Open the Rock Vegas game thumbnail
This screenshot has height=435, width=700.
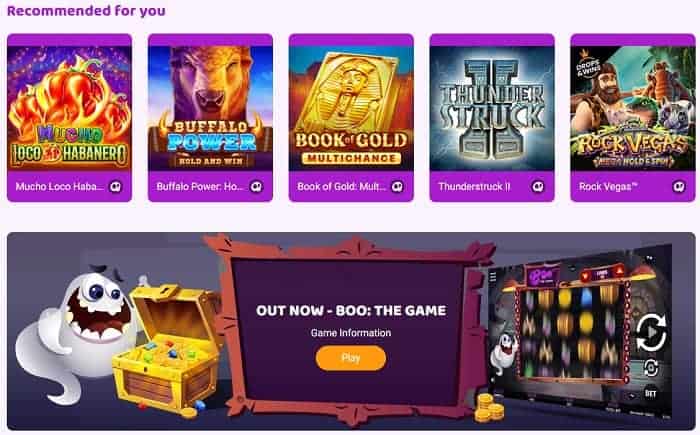633,108
